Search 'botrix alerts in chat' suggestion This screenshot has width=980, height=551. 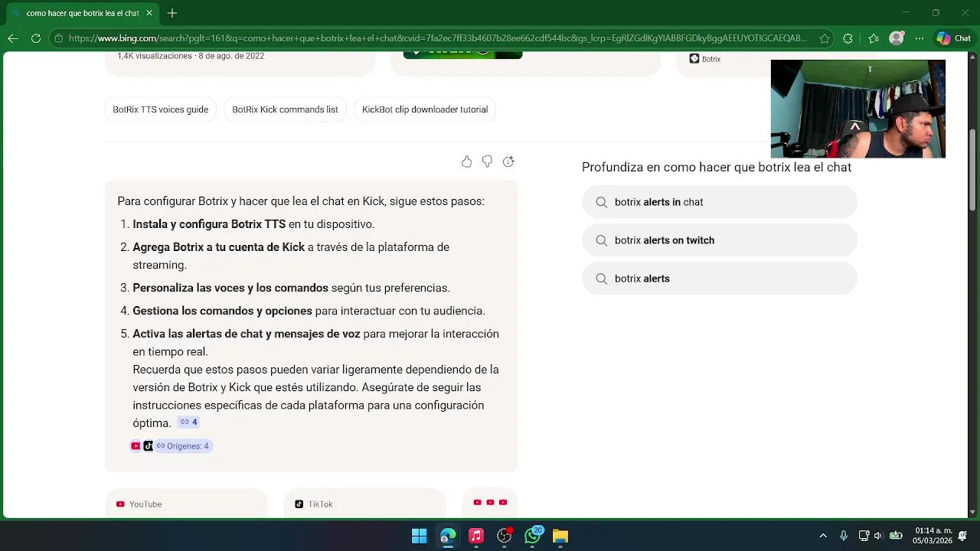pyautogui.click(x=720, y=202)
